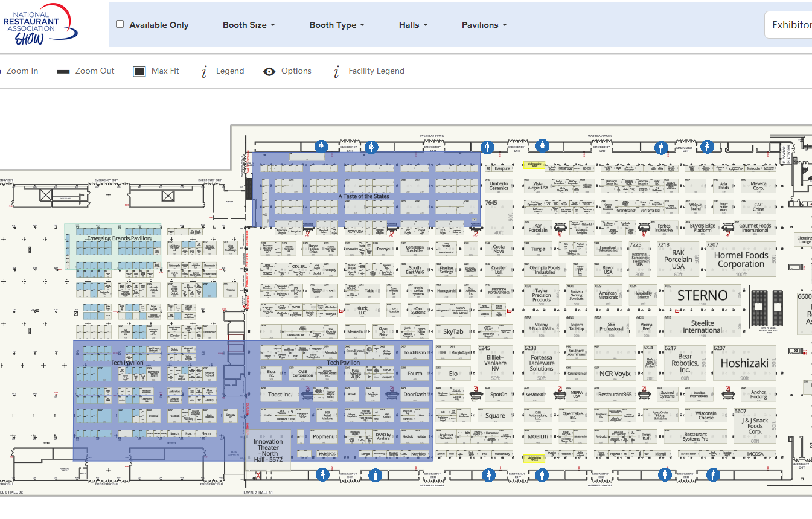Screen dimensions: 812x519
Task: Open the Legend info icon
Action: [204, 72]
